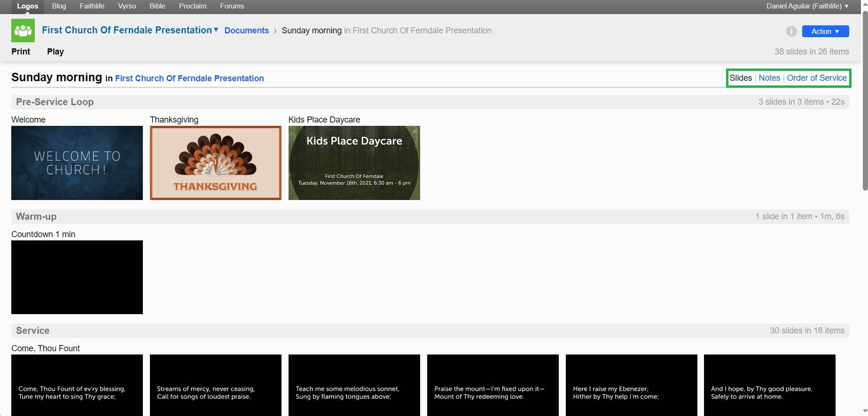Click the green group avatar icon
The width and height of the screenshot is (868, 416).
[23, 31]
